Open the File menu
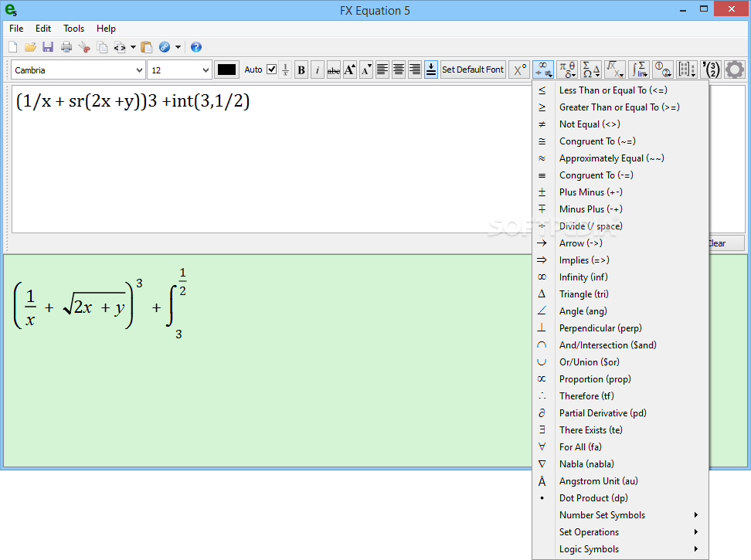751x560 pixels. (16, 29)
